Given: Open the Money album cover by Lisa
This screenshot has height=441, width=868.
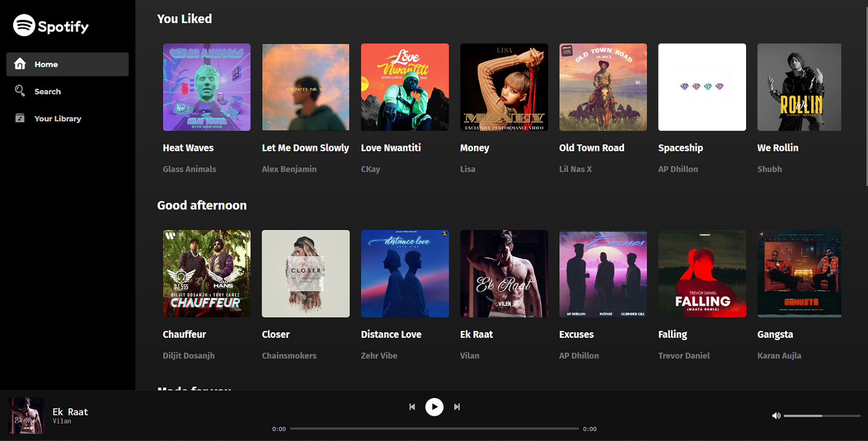Looking at the screenshot, I should pyautogui.click(x=504, y=87).
